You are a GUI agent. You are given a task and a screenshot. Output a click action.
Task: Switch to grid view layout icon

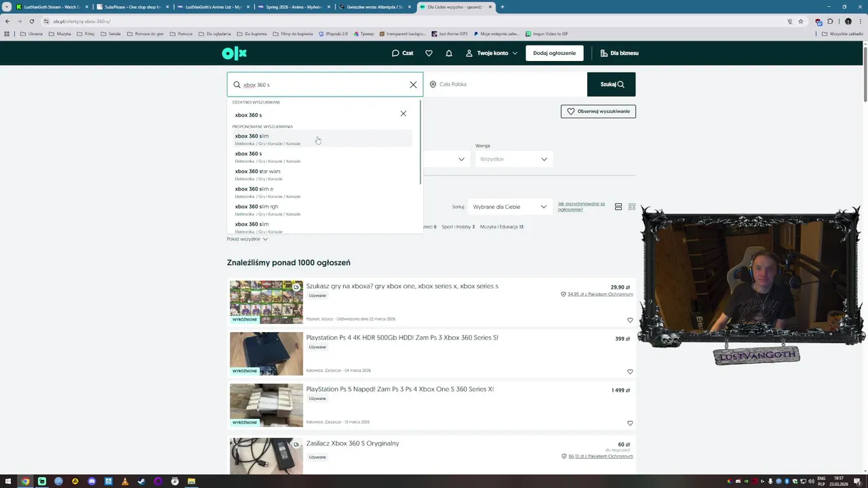(x=632, y=207)
